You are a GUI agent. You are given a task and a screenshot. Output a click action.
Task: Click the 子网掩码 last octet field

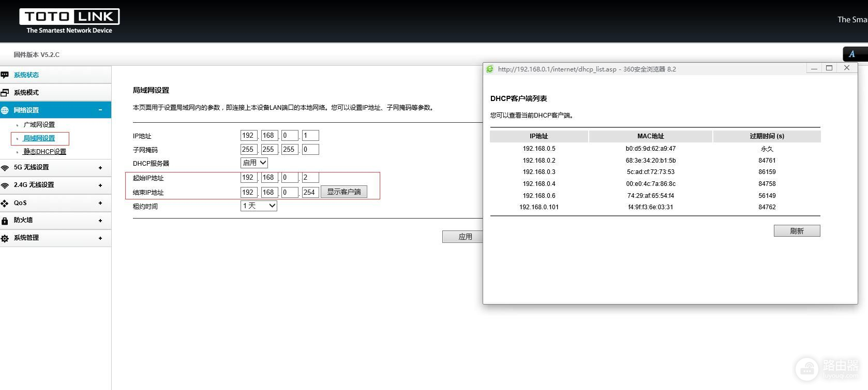(x=310, y=150)
